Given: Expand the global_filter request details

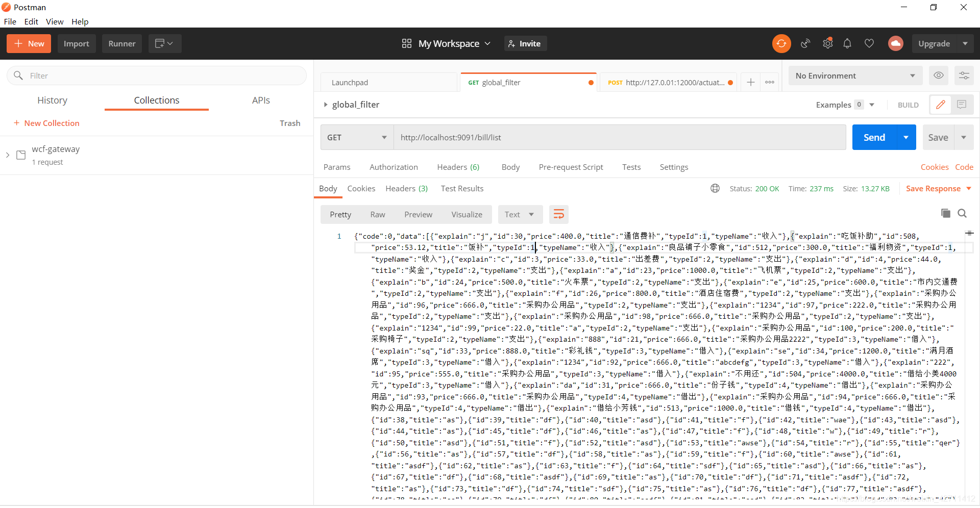Looking at the screenshot, I should point(326,105).
